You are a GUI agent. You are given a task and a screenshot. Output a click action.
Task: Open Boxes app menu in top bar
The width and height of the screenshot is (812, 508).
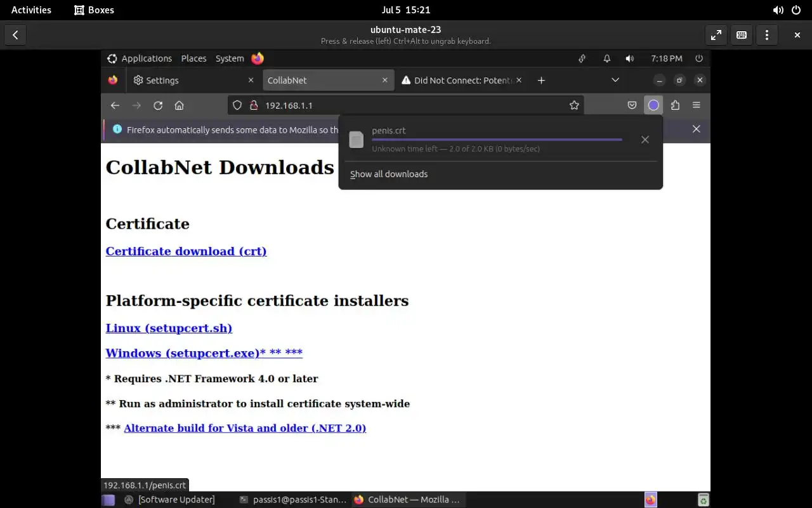pos(94,10)
